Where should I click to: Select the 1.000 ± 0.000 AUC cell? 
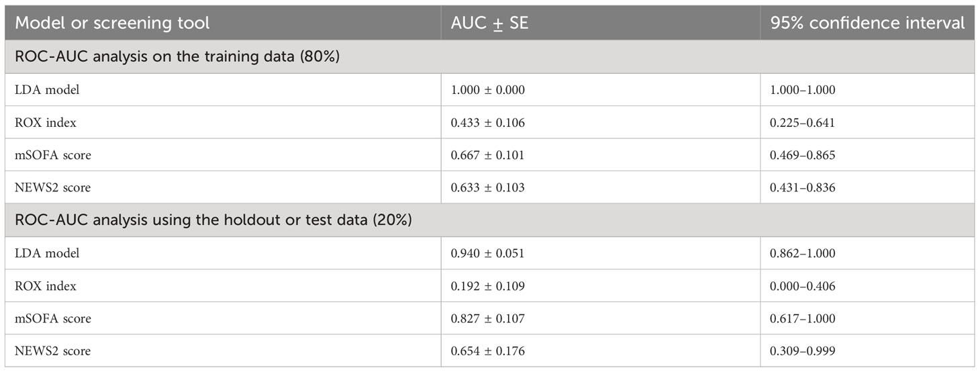tap(488, 89)
